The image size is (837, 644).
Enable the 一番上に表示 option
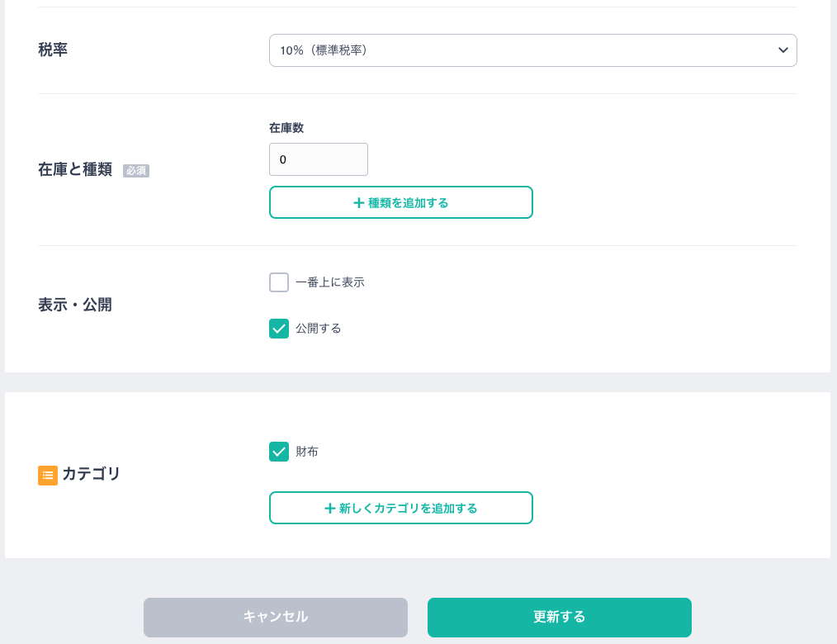(279, 282)
